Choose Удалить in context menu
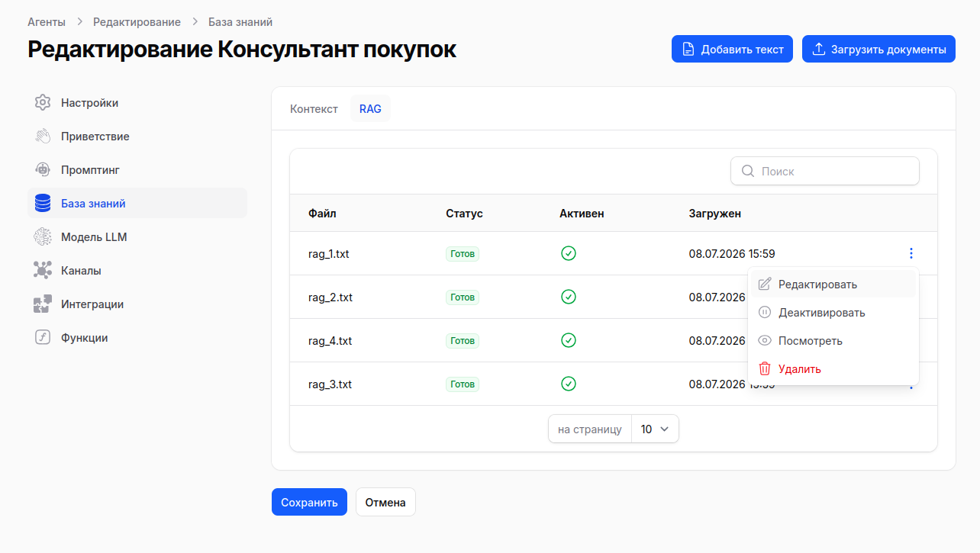Viewport: 980px width, 553px height. (833, 369)
